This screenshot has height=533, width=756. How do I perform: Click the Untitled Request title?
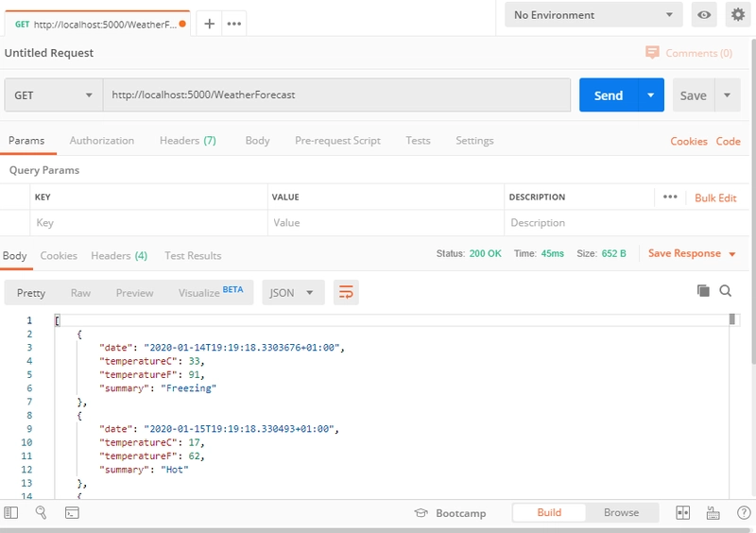[49, 53]
